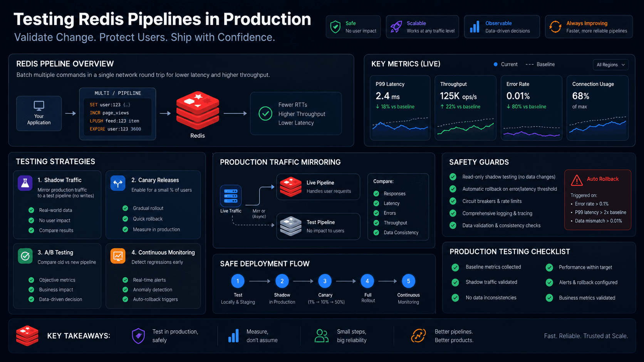Click 'Fast. Reliable. Trusted at Scale.' text
Image resolution: width=644 pixels, height=362 pixels.
point(586,336)
